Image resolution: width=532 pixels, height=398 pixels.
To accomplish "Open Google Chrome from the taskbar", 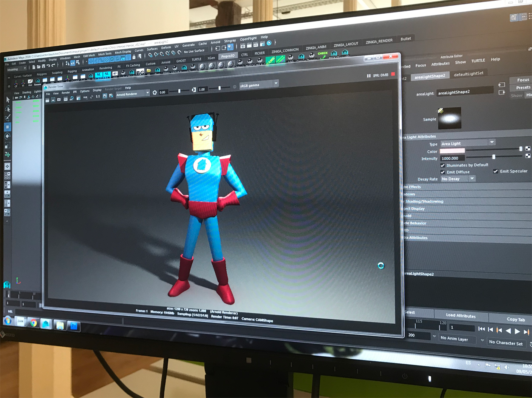I will click(34, 323).
